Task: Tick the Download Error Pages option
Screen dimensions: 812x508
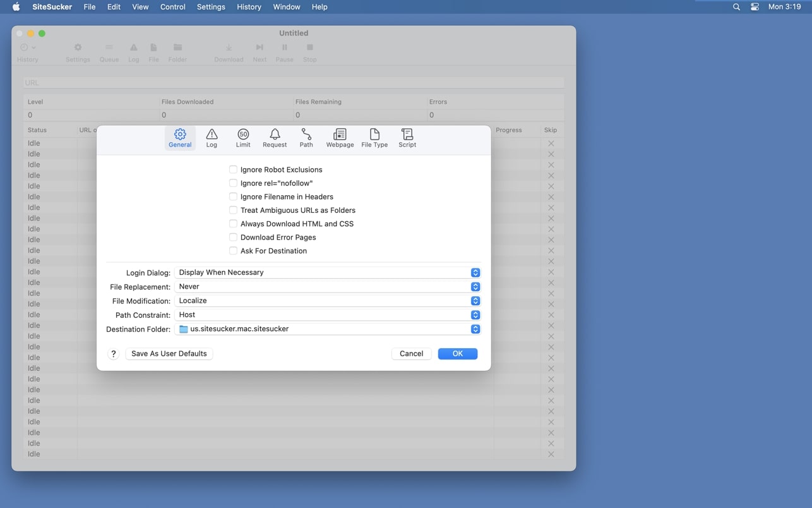Action: (x=233, y=237)
